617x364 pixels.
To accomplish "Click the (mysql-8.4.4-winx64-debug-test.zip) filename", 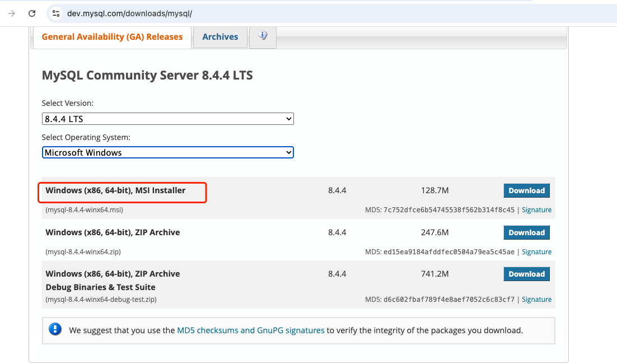I will (x=101, y=300).
